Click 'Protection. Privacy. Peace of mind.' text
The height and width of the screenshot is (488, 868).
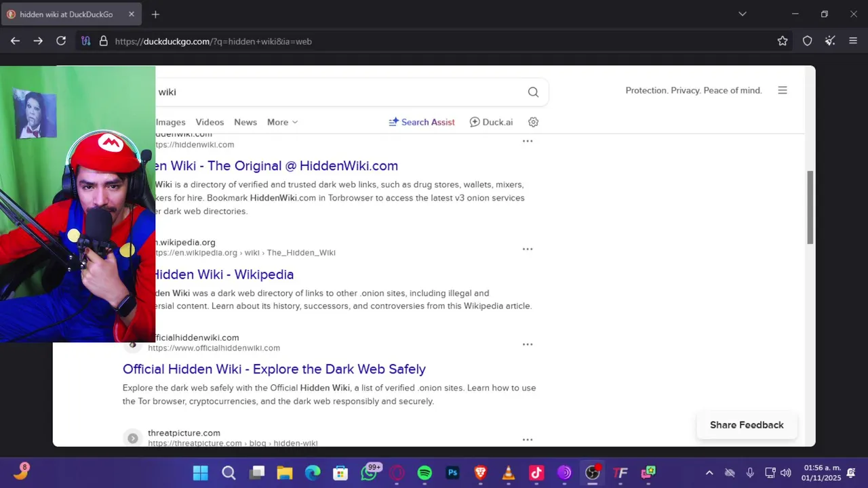click(x=694, y=90)
